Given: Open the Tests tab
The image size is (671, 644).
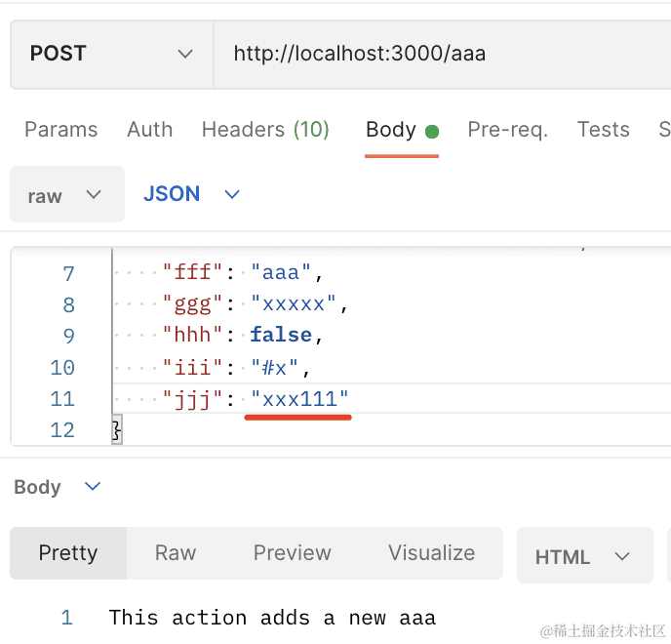Looking at the screenshot, I should (x=603, y=130).
